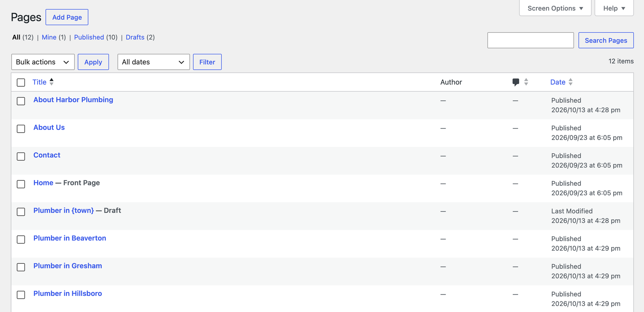Open the Plumber in Hillsboro page
Screen dimensions: 644x312
coord(68,294)
